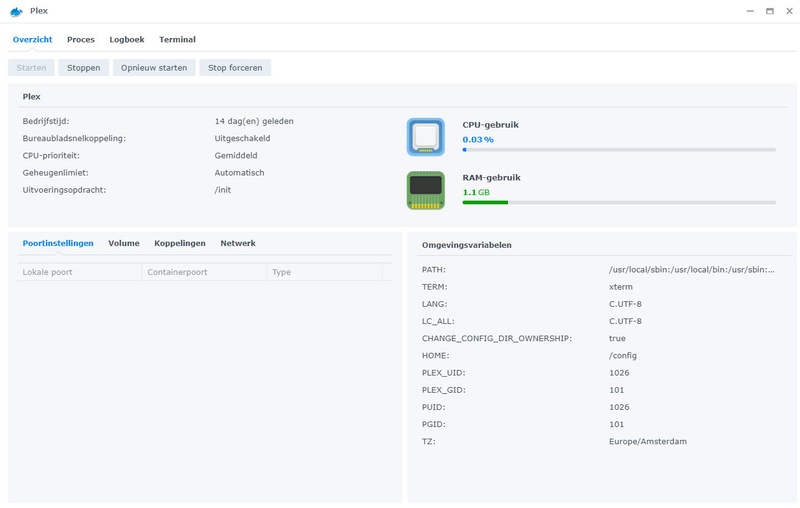The height and width of the screenshot is (508, 800).
Task: Click the Type column header
Action: (324, 272)
